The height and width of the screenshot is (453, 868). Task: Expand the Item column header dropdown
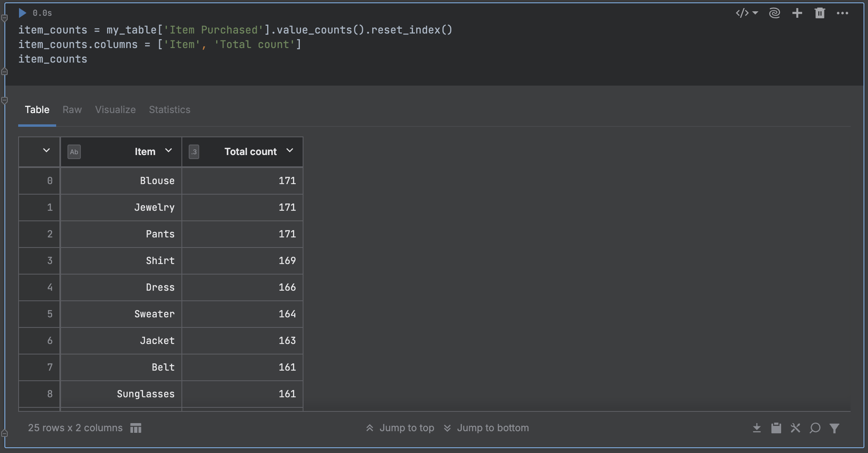[x=169, y=151]
